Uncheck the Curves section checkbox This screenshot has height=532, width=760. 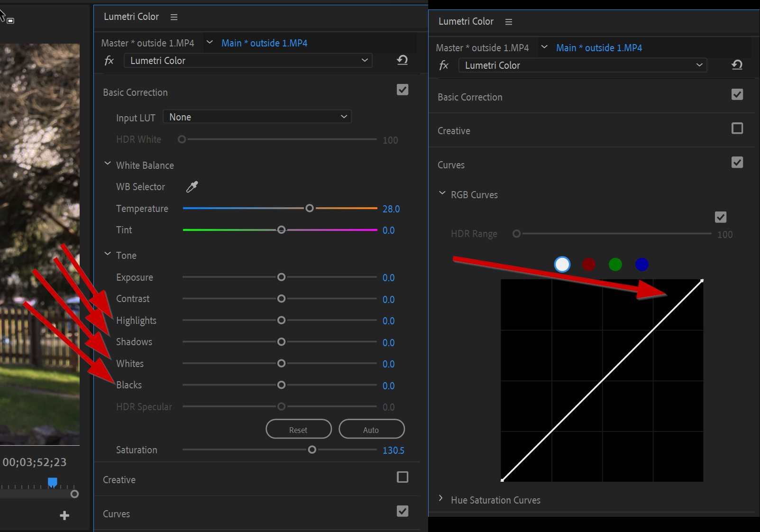tap(737, 162)
